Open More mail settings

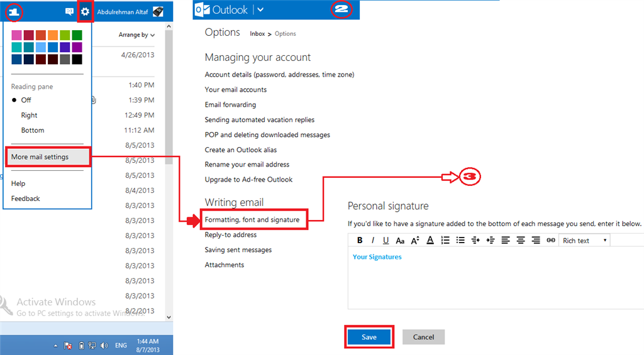point(48,157)
